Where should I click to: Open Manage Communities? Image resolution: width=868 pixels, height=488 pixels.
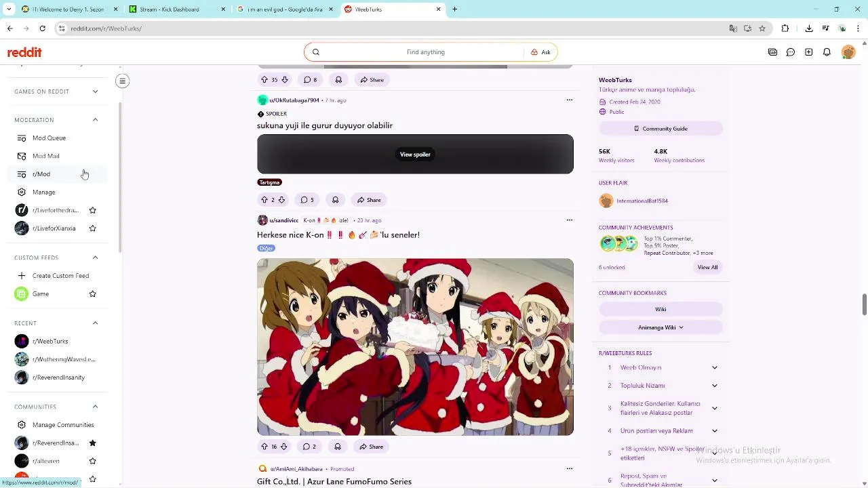coord(58,425)
